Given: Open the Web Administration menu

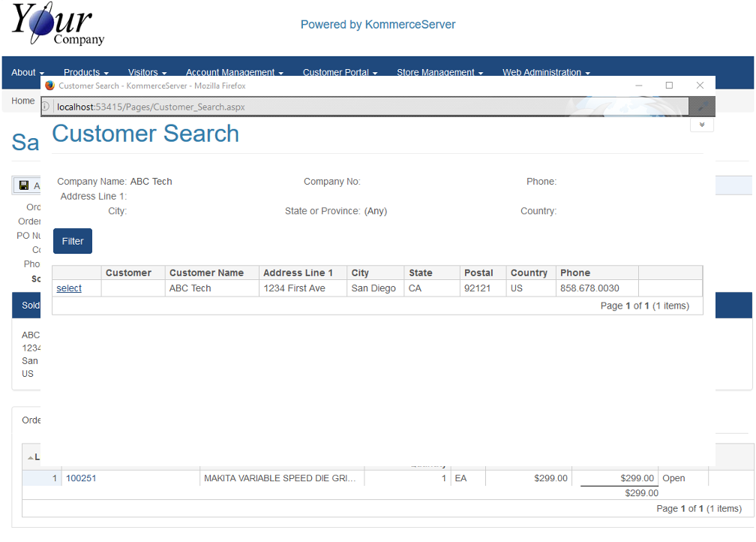Looking at the screenshot, I should click(x=546, y=73).
